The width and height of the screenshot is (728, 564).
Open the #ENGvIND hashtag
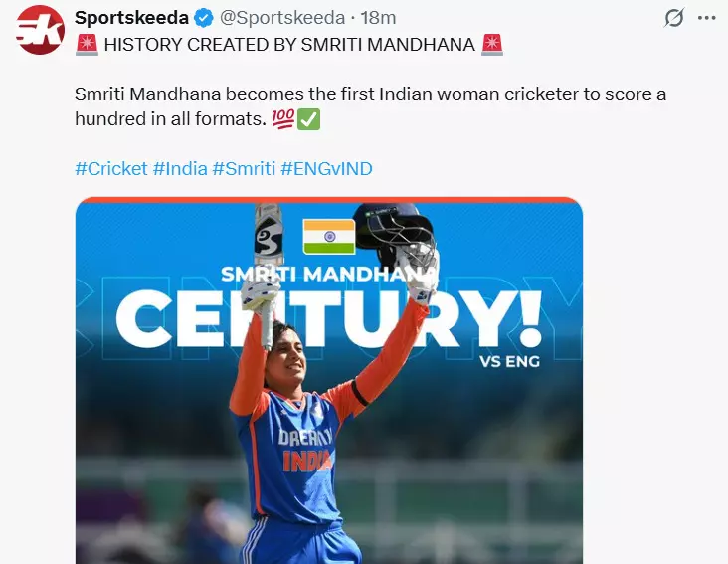(x=326, y=168)
